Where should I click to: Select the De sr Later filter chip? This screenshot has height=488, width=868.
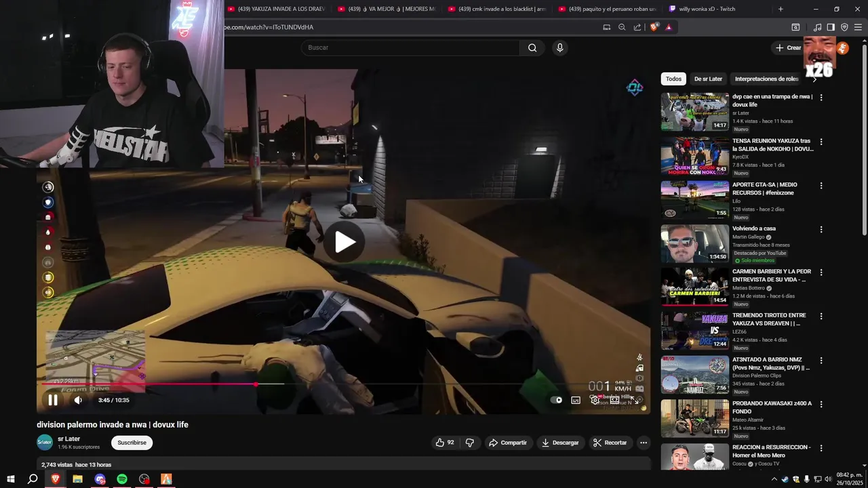[x=708, y=79]
